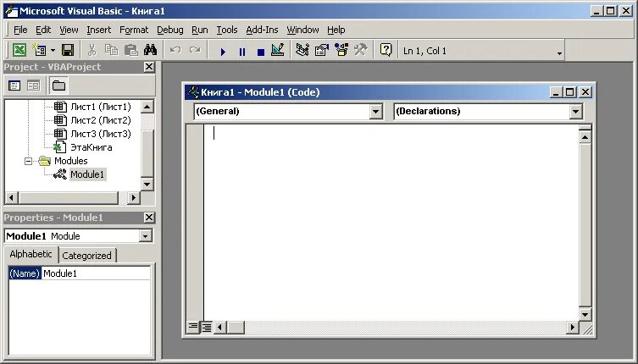
Task: Close the Properties - Module1 panel
Action: (149, 218)
